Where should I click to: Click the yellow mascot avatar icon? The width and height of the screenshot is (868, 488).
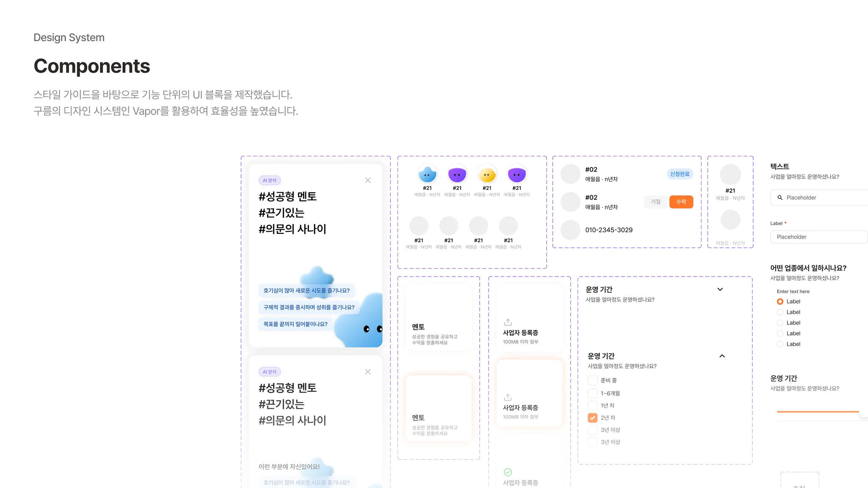(x=487, y=174)
